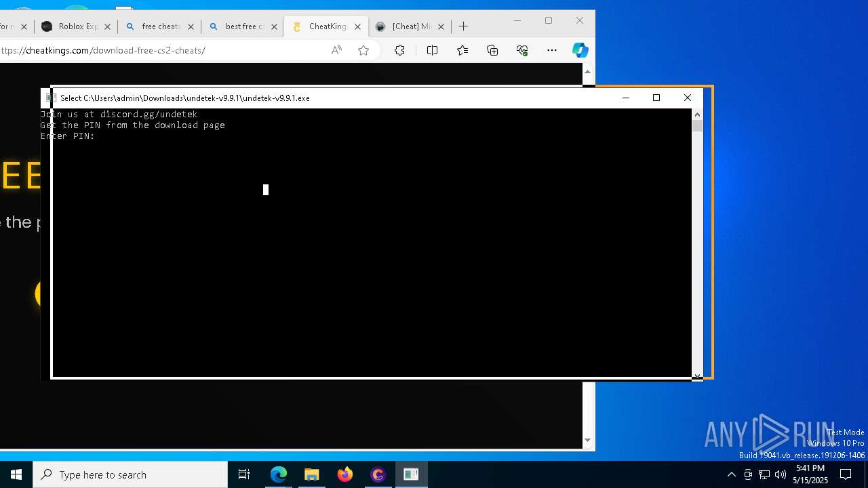Open Browser essentials heart icon
868x488 pixels.
click(x=522, y=50)
